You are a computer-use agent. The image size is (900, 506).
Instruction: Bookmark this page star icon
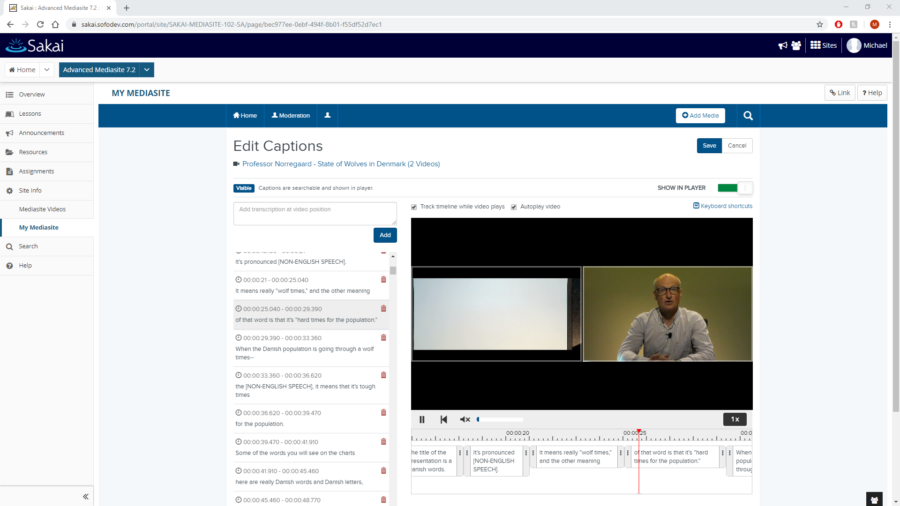click(x=820, y=24)
